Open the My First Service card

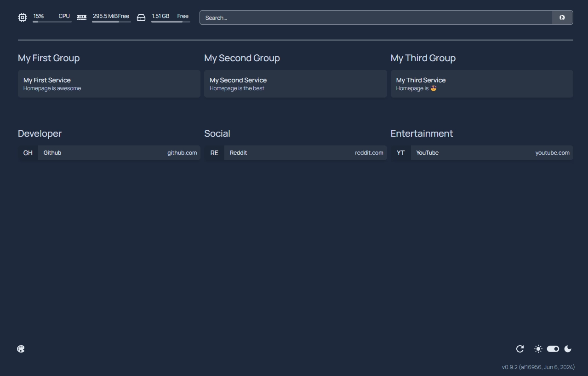point(109,84)
